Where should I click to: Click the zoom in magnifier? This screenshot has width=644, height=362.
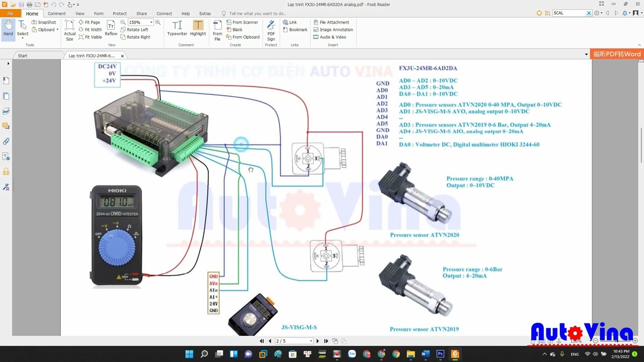click(158, 22)
